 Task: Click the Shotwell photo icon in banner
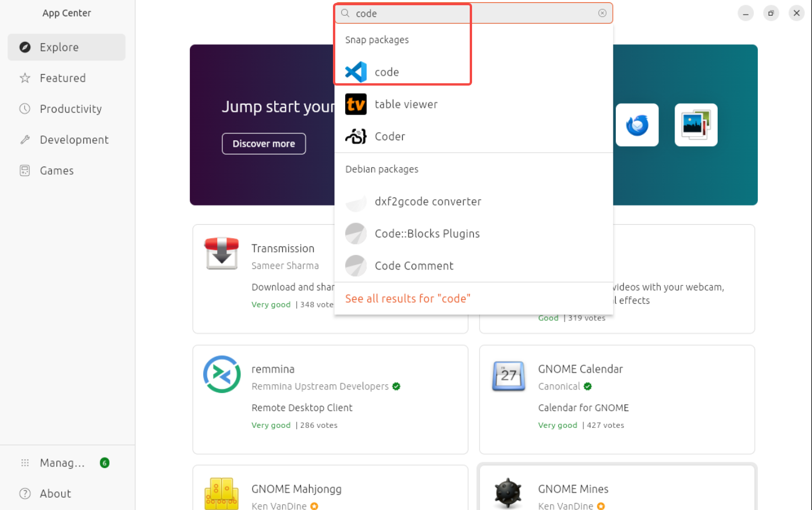[x=696, y=125]
